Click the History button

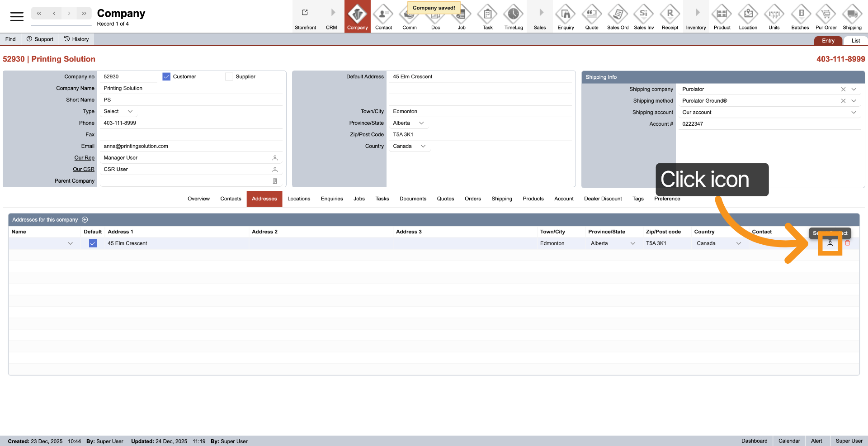[76, 39]
